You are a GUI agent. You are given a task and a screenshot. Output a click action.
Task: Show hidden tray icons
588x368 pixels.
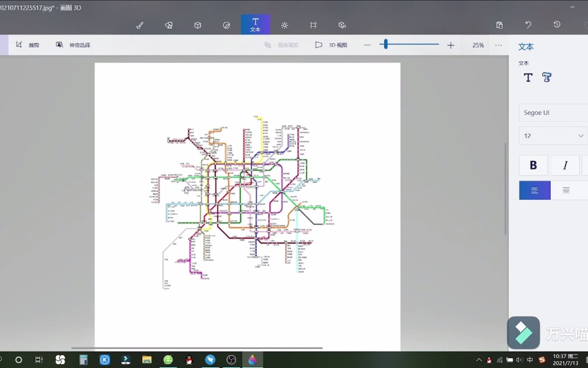(479, 360)
